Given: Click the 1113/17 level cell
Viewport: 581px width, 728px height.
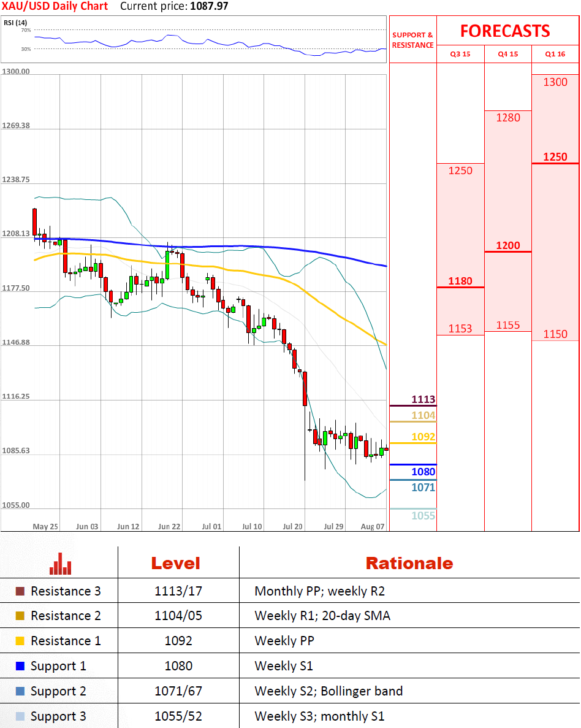Looking at the screenshot, I should [178, 591].
